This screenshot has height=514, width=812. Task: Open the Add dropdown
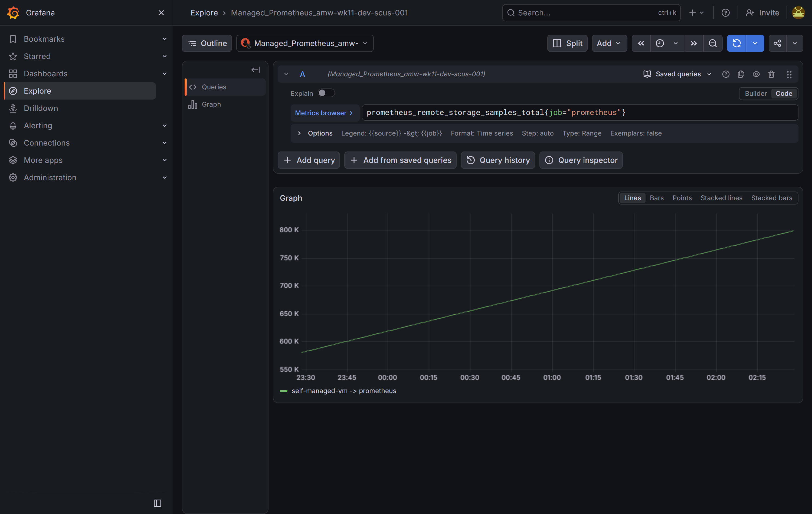[609, 43]
